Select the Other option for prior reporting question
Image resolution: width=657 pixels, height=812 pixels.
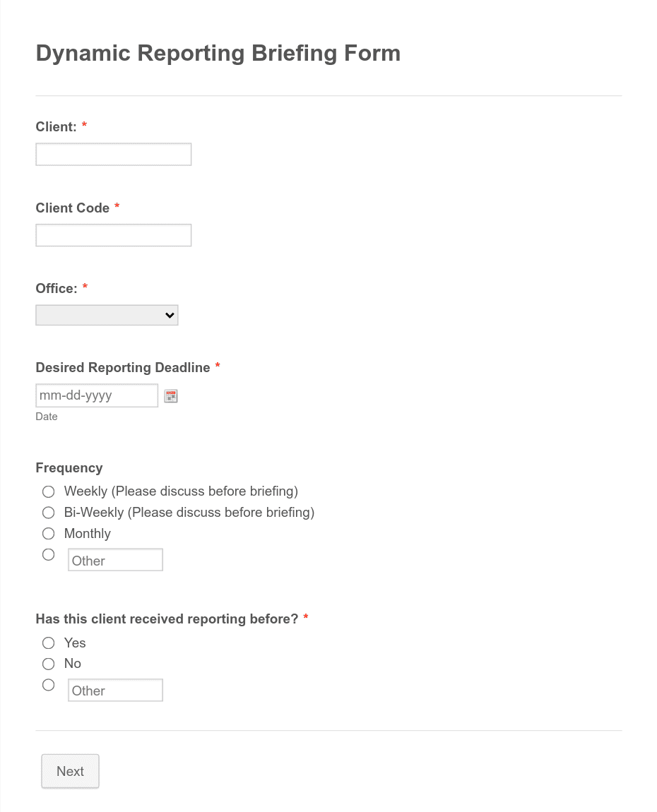(48, 684)
